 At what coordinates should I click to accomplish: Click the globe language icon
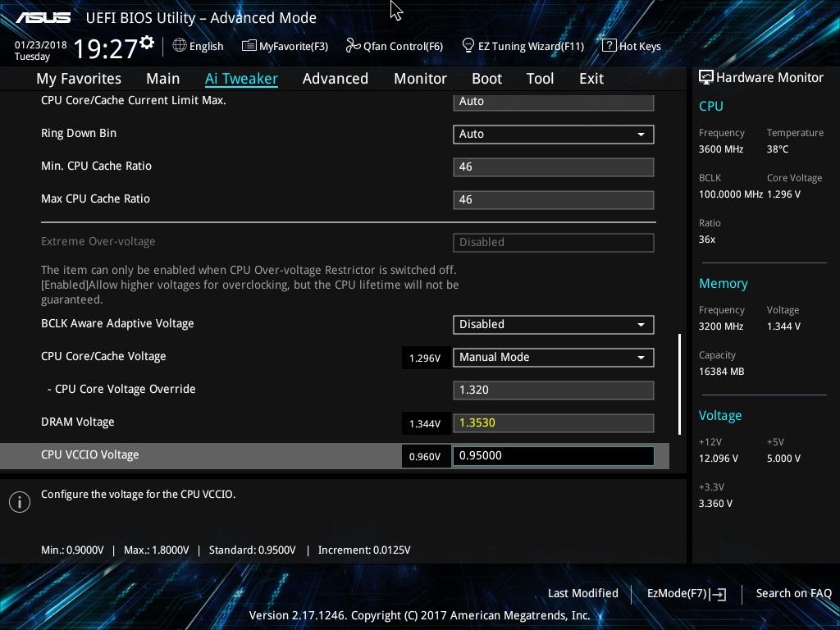(180, 46)
